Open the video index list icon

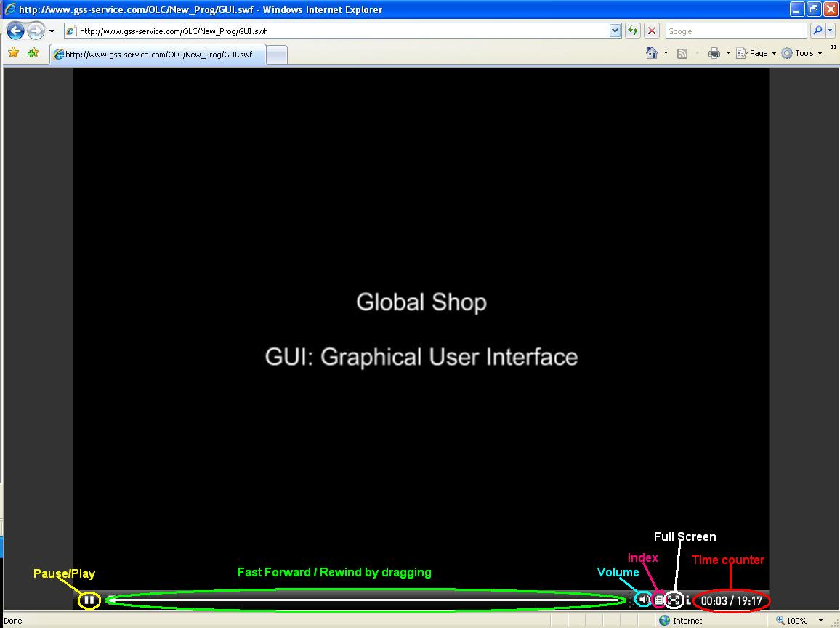tap(659, 600)
